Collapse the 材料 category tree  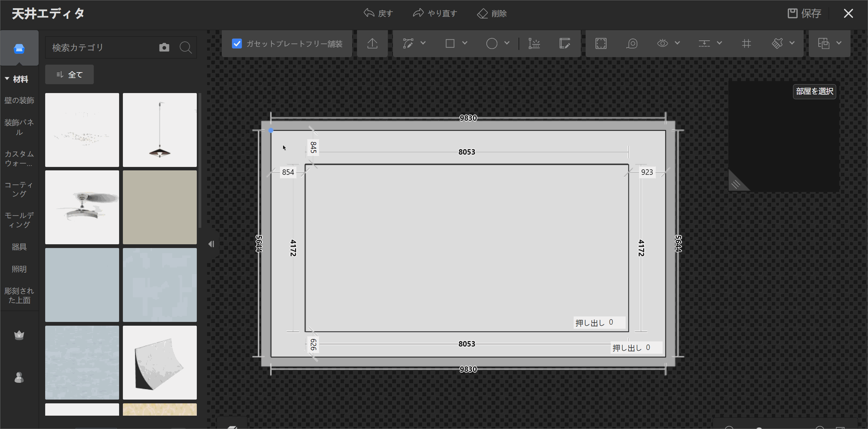[x=7, y=79]
